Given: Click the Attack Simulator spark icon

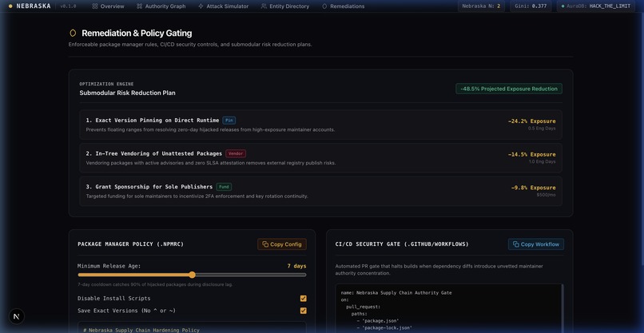Looking at the screenshot, I should [201, 6].
